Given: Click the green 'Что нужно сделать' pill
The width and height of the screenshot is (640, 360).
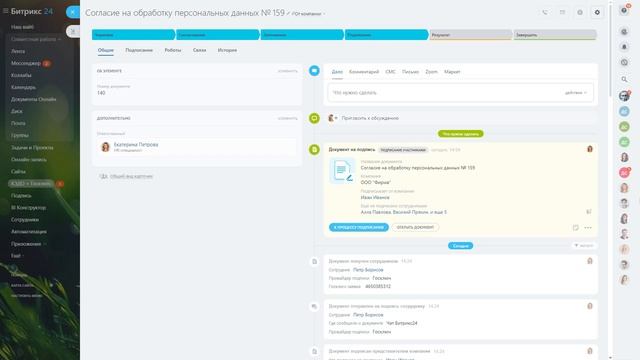Looking at the screenshot, I should [x=460, y=134].
